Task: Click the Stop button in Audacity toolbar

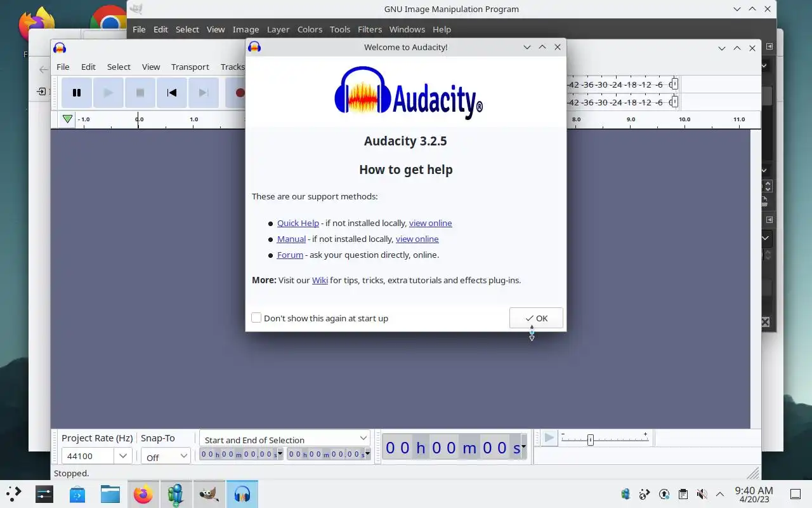Action: click(x=140, y=93)
